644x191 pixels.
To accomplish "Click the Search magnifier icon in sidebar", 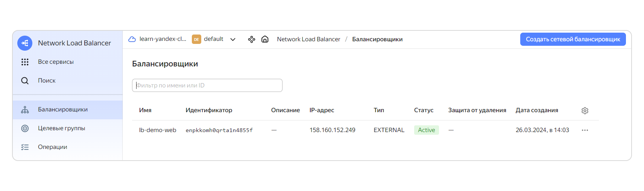I will pos(25,81).
